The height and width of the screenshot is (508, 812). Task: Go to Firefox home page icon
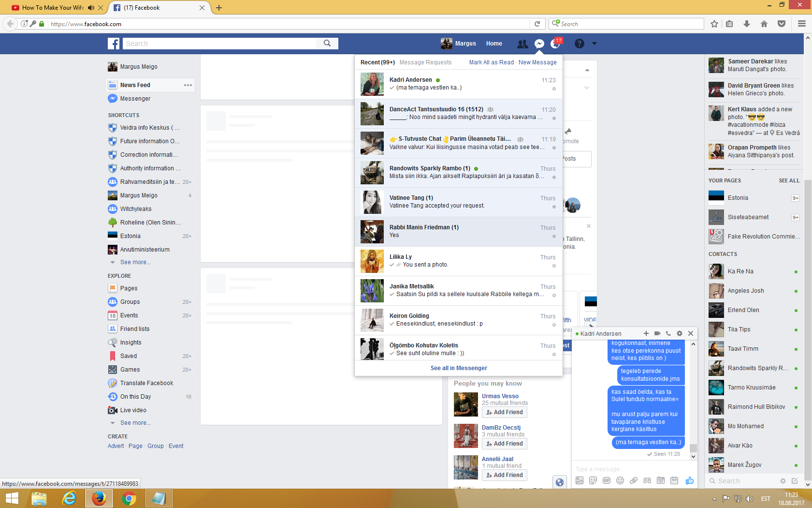764,24
